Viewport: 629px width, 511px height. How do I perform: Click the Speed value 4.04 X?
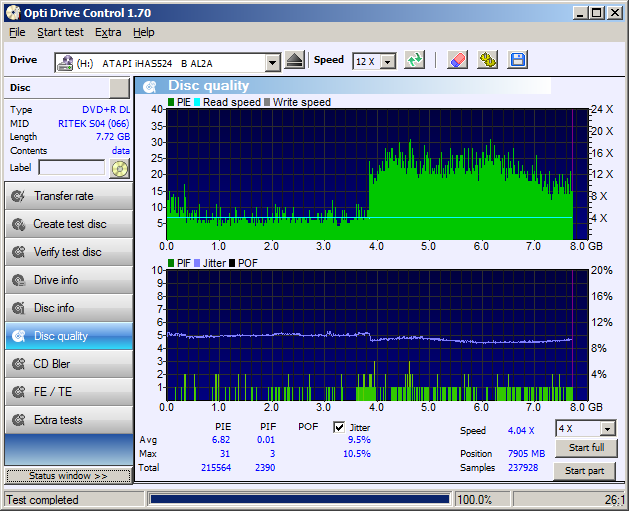(521, 431)
